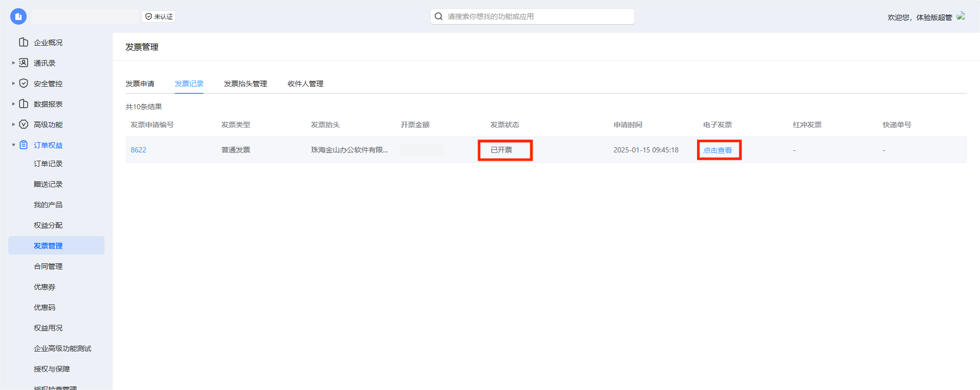Screen dimensions: 980x390
Task: Click the 通讯录 contacts icon
Action: pyautogui.click(x=24, y=63)
